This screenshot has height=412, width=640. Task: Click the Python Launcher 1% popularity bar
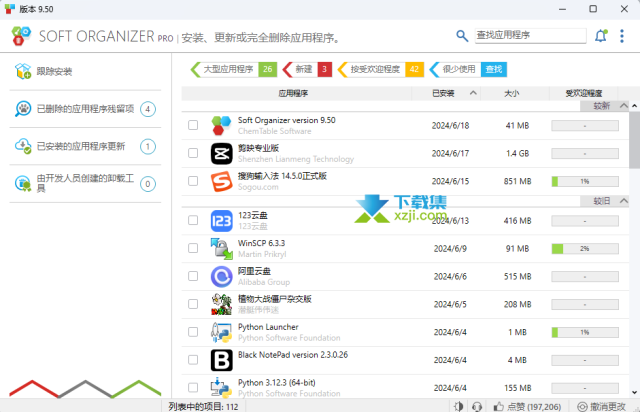(585, 332)
